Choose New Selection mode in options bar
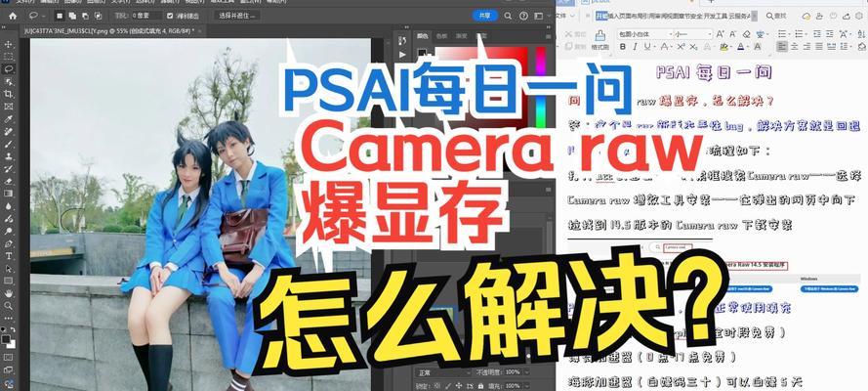This screenshot has width=868, height=391. click(x=59, y=16)
